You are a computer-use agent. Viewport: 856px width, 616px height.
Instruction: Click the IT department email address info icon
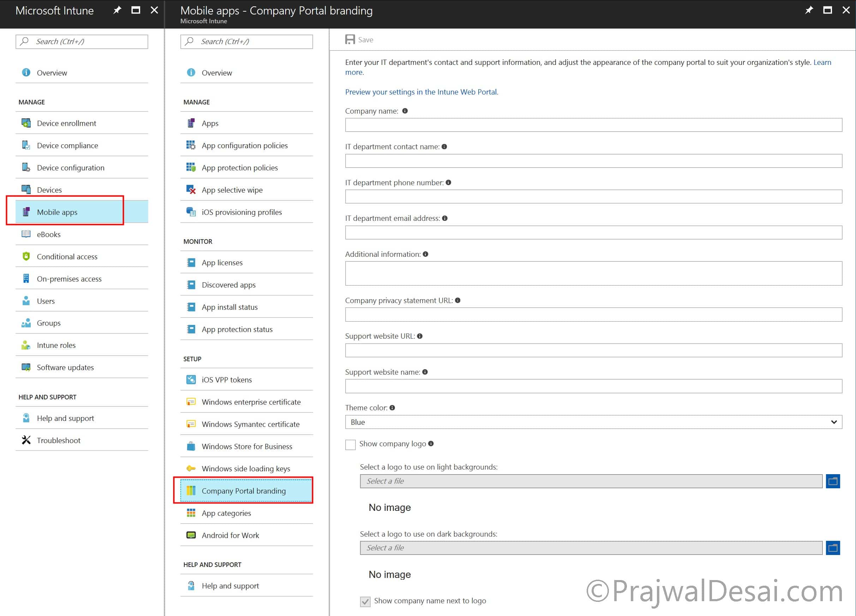(x=445, y=218)
